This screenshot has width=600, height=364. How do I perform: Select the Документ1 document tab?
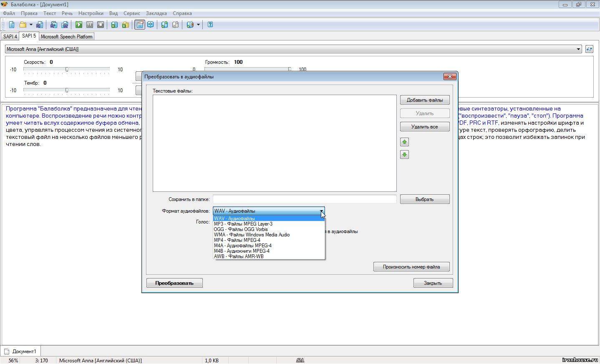[x=21, y=351]
